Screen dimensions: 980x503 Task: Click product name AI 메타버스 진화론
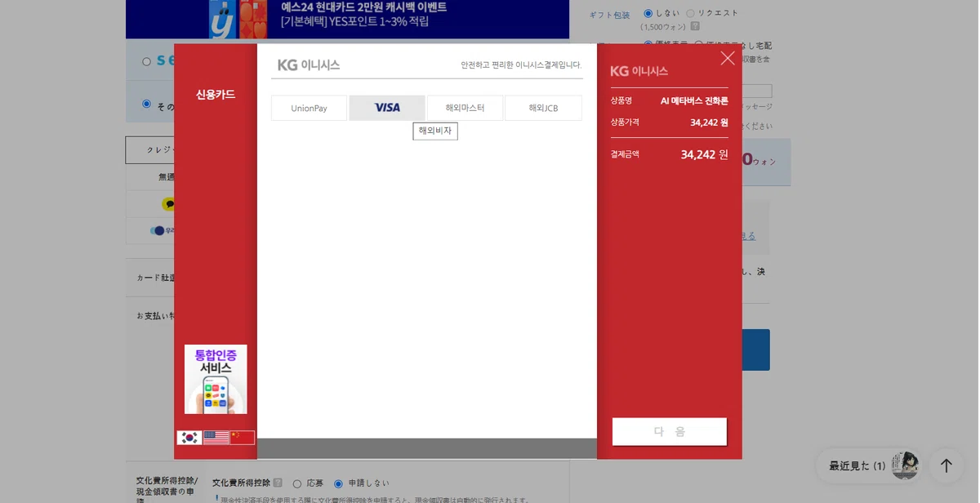point(694,100)
